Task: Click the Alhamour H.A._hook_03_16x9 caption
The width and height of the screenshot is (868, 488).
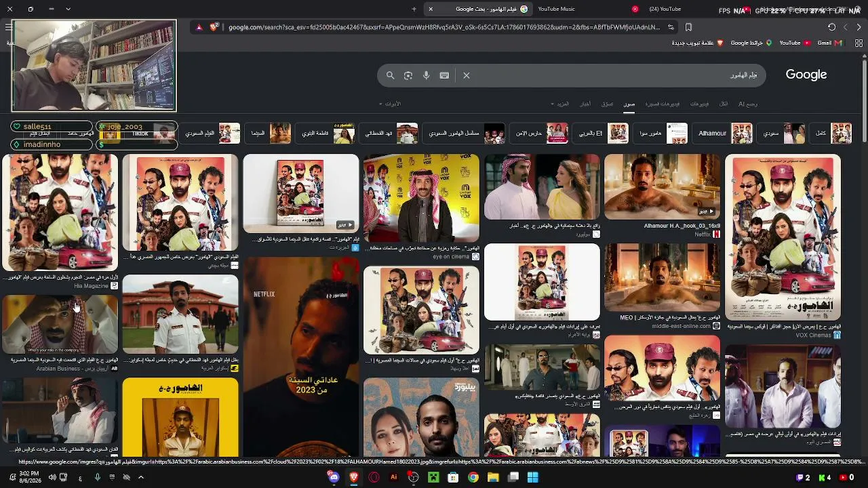Action: coord(682,226)
